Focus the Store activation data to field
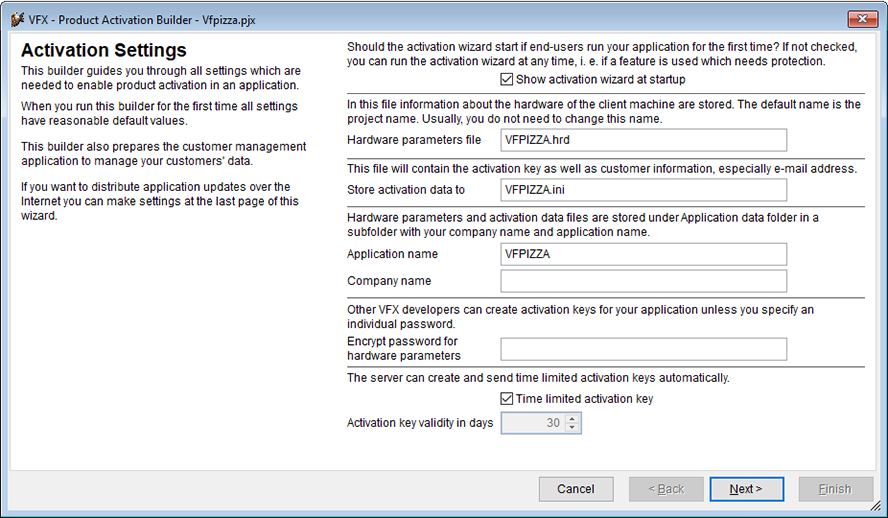888x518 pixels. click(643, 190)
